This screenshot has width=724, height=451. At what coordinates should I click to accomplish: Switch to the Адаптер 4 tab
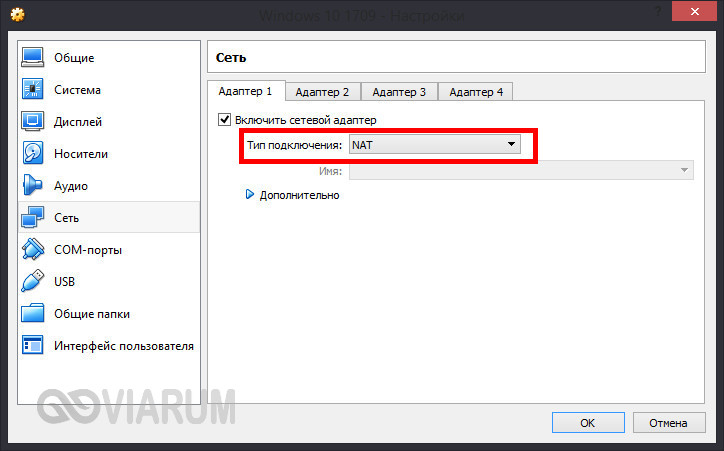tap(476, 92)
